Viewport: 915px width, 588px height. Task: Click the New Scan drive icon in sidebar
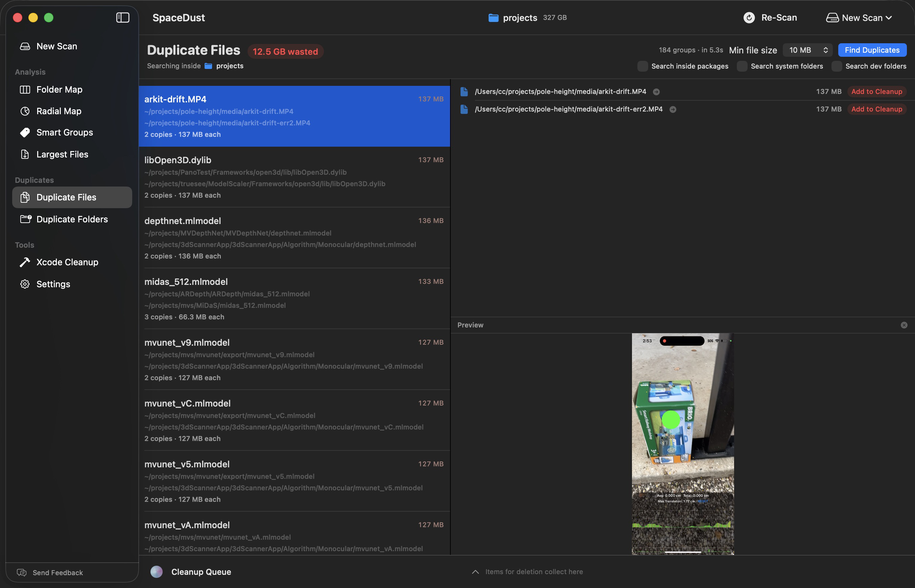tap(25, 46)
